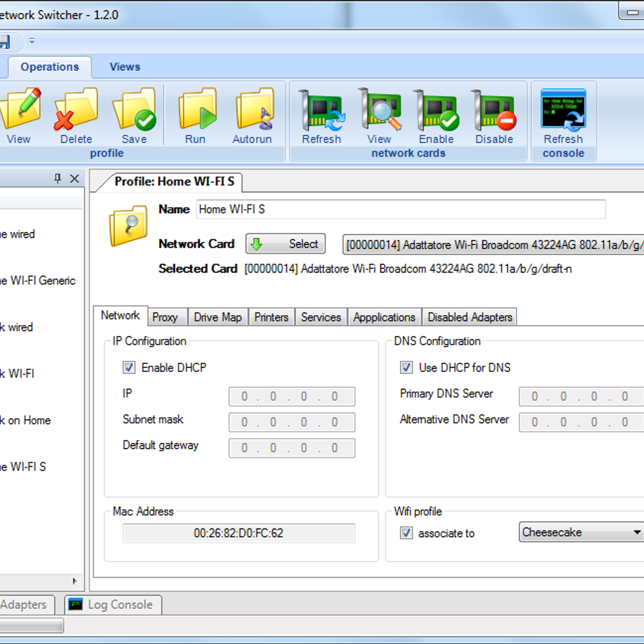The width and height of the screenshot is (644, 644).
Task: Click the Alternative DNS Server field
Action: (x=582, y=422)
